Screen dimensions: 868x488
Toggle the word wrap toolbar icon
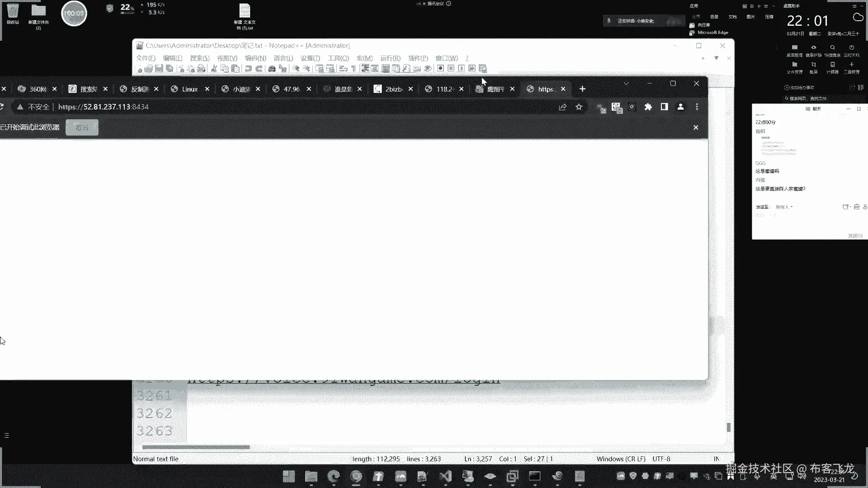(343, 69)
